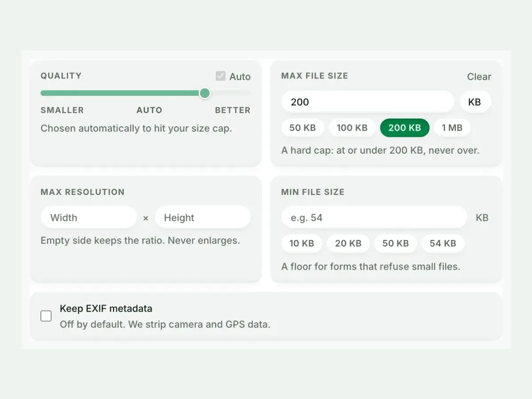Viewport: 532px width, 399px height.
Task: Click 'A floor for forms that refuse small files.'
Action: [x=371, y=266]
